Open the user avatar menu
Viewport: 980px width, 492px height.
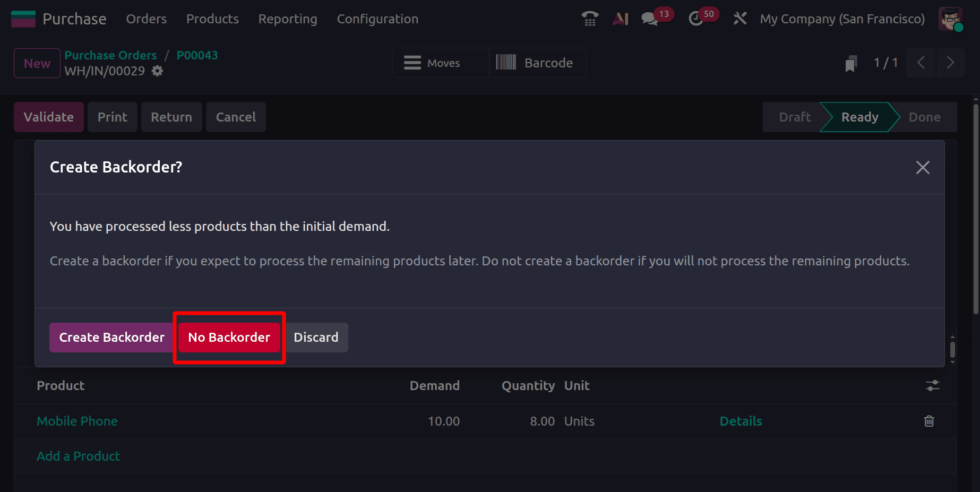pos(950,19)
